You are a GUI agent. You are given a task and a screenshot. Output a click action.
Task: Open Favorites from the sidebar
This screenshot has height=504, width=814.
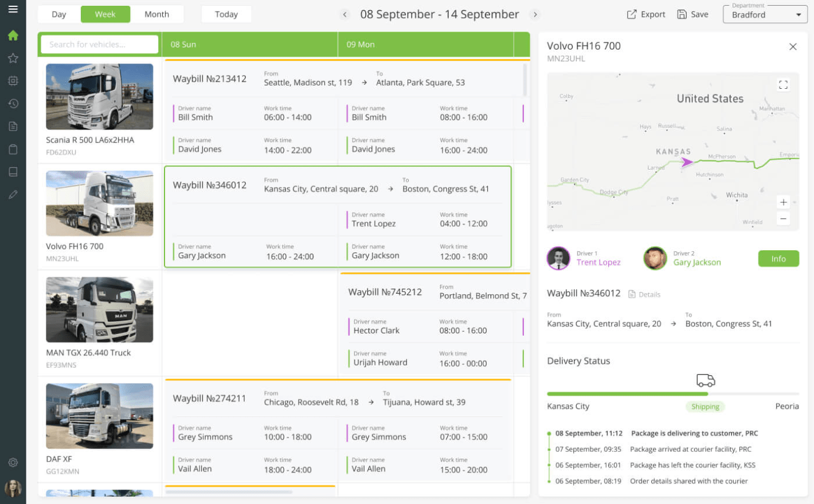tap(13, 58)
